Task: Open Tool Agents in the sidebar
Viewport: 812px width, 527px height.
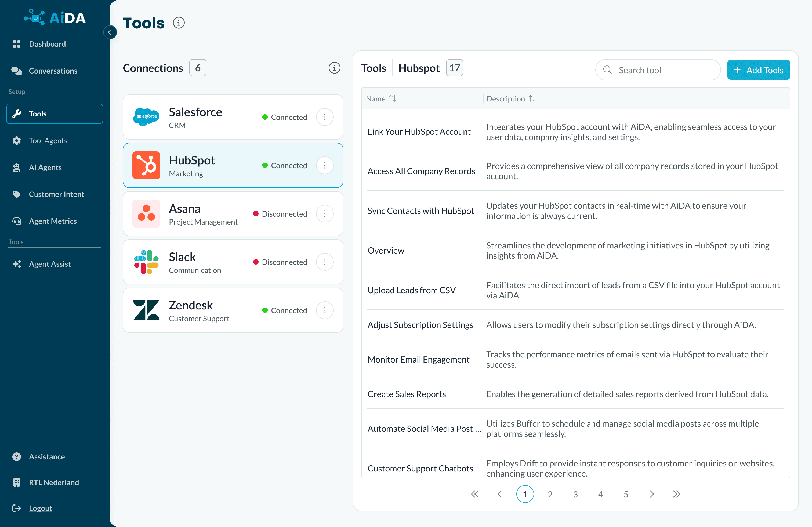Action: pyautogui.click(x=48, y=140)
